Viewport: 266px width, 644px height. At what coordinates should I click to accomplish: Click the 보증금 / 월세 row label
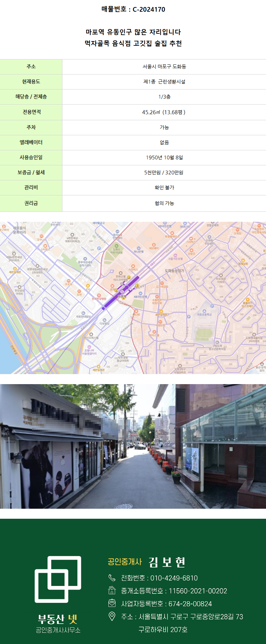coord(31,172)
